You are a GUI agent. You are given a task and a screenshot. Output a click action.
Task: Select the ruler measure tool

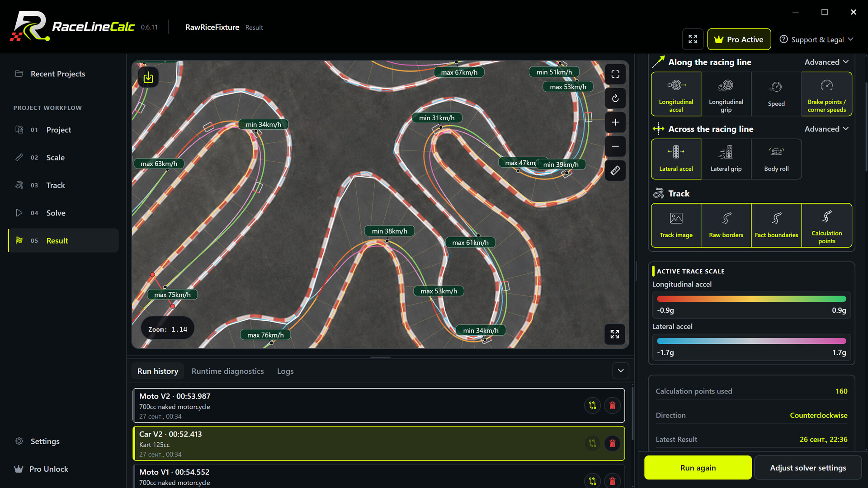coord(615,170)
